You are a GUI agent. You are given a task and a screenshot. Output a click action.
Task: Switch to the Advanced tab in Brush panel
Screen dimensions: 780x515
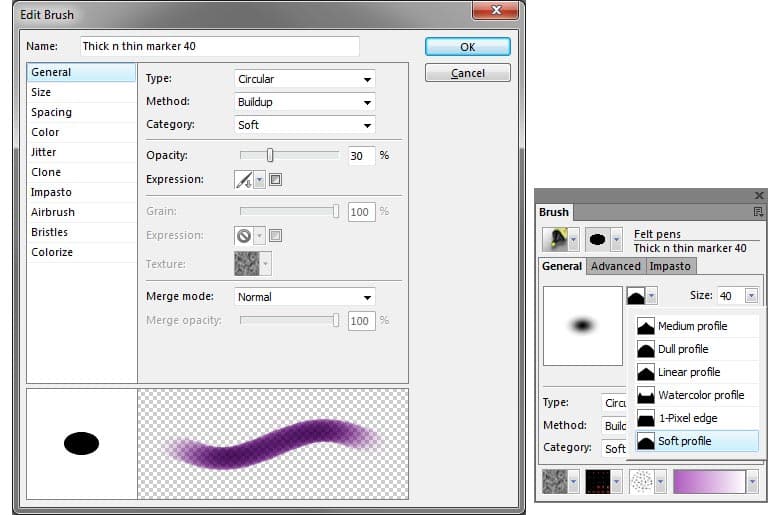click(x=615, y=266)
